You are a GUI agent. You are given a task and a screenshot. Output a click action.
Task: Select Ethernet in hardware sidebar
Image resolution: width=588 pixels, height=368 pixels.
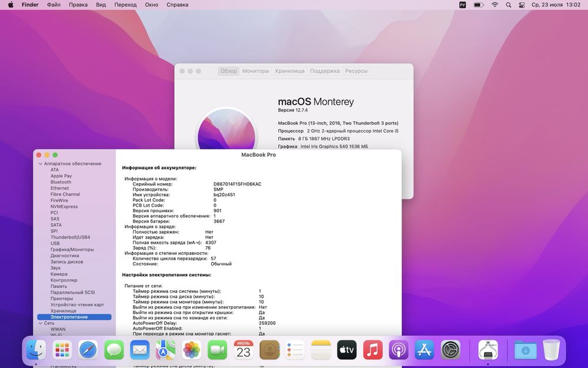click(x=59, y=188)
